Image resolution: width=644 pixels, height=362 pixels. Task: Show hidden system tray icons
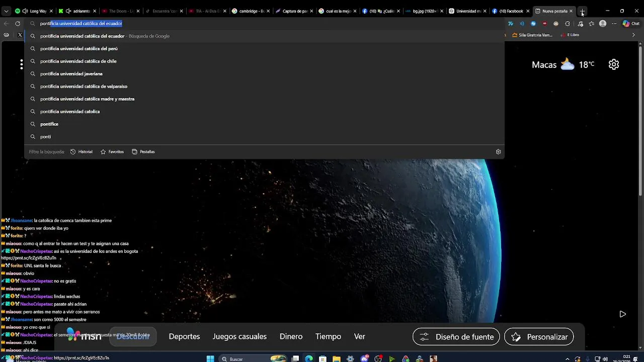point(568,359)
